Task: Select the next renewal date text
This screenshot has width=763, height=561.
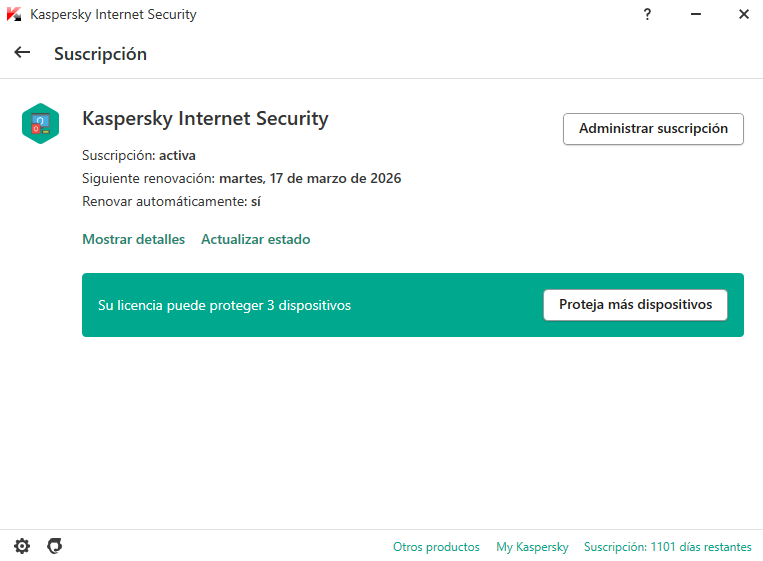Action: 310,178
